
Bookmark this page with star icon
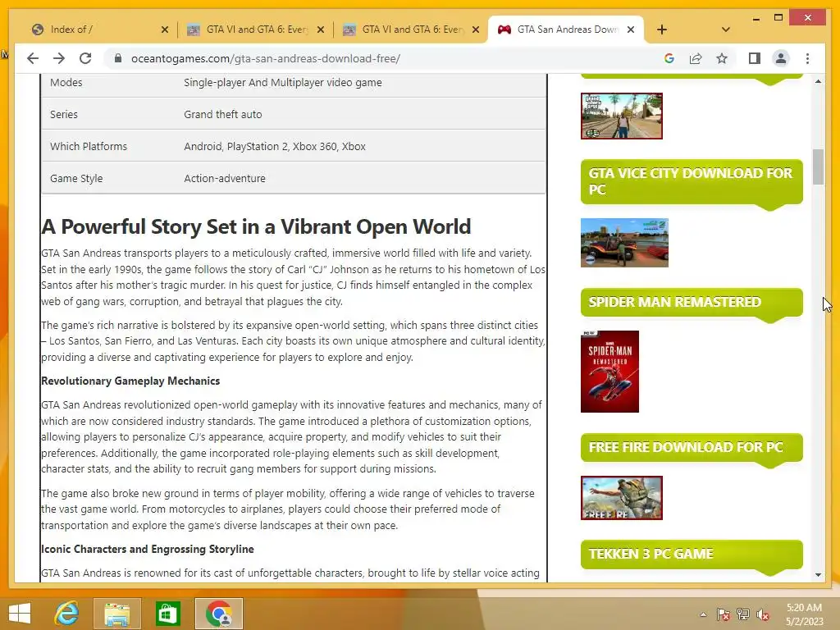click(x=722, y=58)
